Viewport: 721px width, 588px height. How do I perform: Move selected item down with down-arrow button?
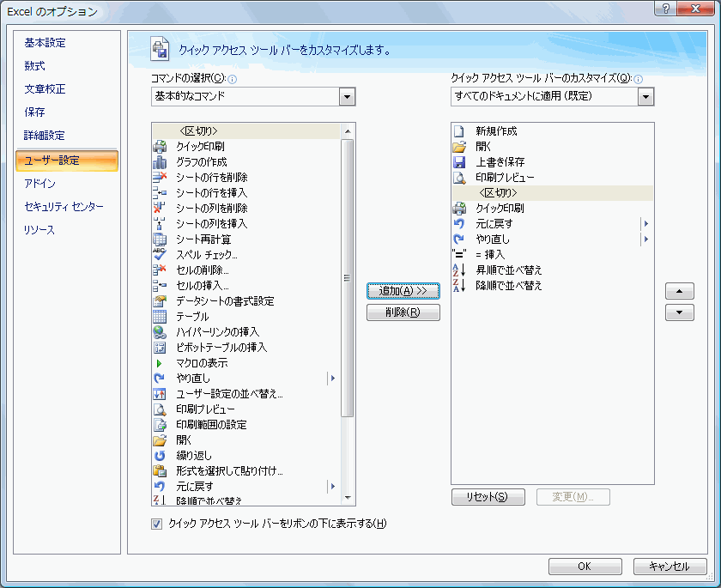click(x=679, y=312)
